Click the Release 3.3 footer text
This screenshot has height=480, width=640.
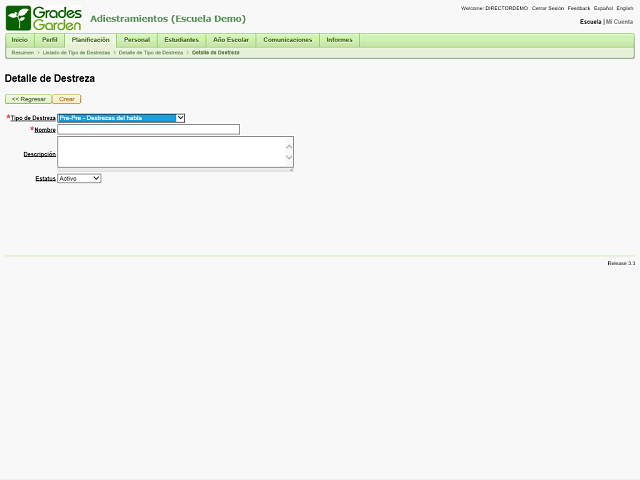(x=621, y=263)
